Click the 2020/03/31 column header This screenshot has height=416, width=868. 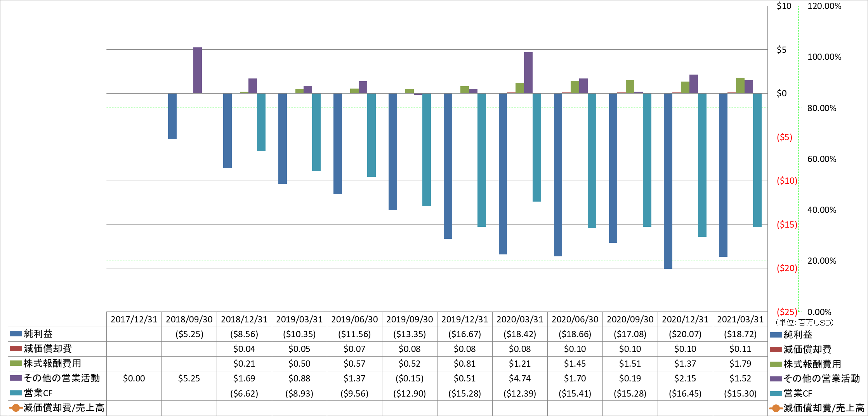520,319
